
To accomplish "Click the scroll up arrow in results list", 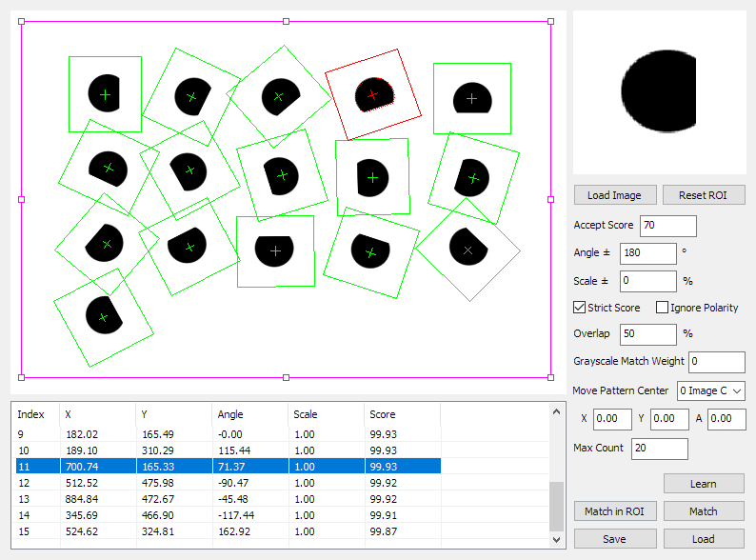I will (x=556, y=411).
